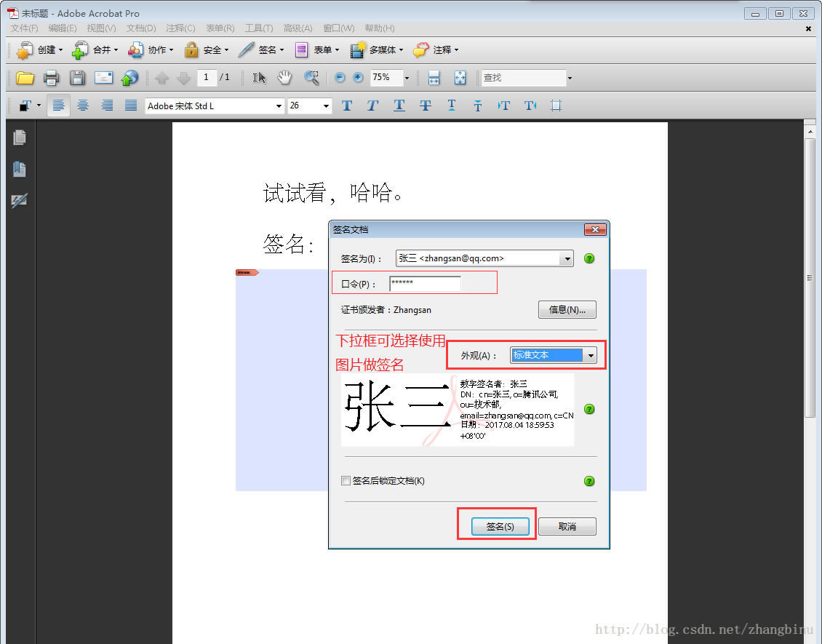Select the marquee zoom tool
The width and height of the screenshot is (822, 644).
tap(311, 78)
